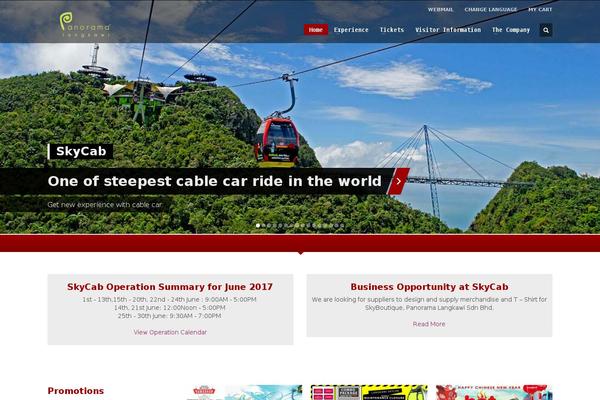Screen dimensions: 600x400
Task: Click the 'One of steepest cable car ride' headline
Action: click(x=215, y=181)
